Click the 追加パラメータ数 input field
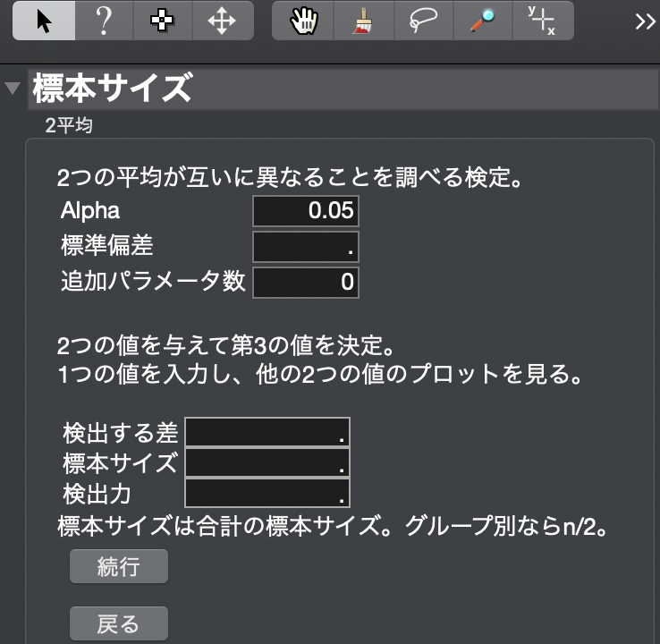660x644 pixels. (306, 283)
